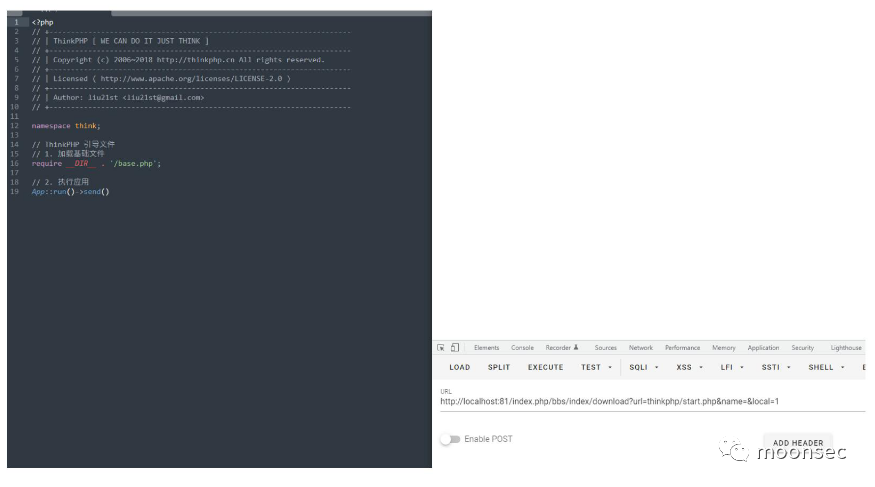Expand the XSS dropdown menu
875x487 pixels.
pos(690,367)
